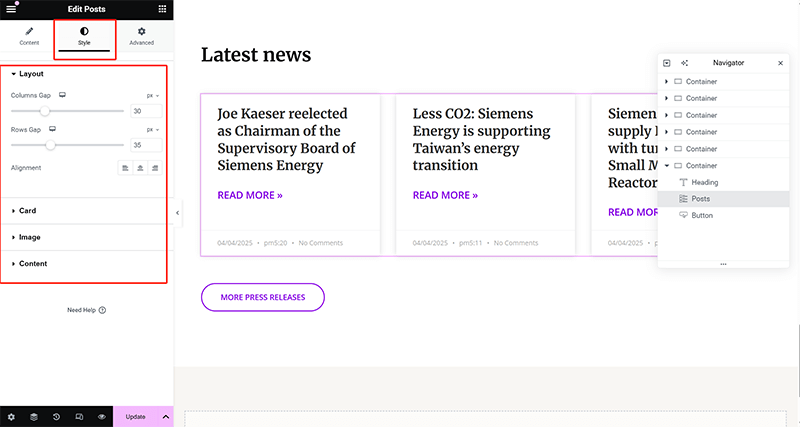This screenshot has width=800, height=427.
Task: Preview changes with the eye icon
Action: tap(101, 416)
